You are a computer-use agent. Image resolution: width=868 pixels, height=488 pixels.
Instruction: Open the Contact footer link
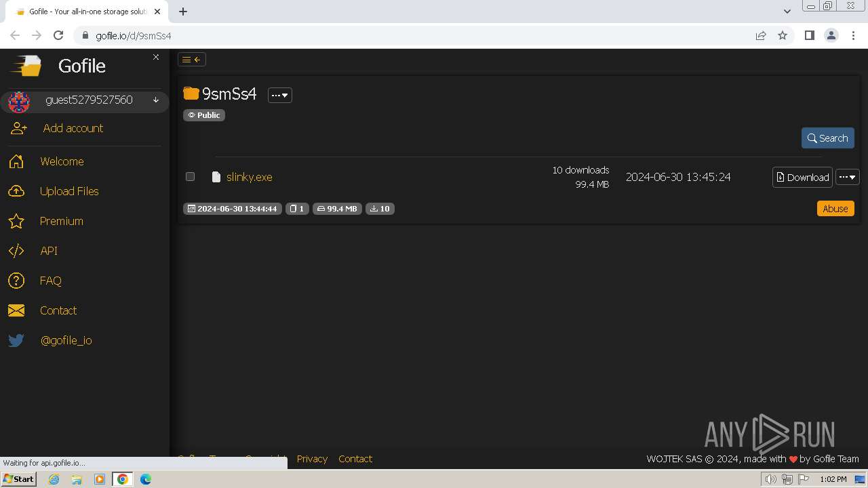[x=355, y=459]
